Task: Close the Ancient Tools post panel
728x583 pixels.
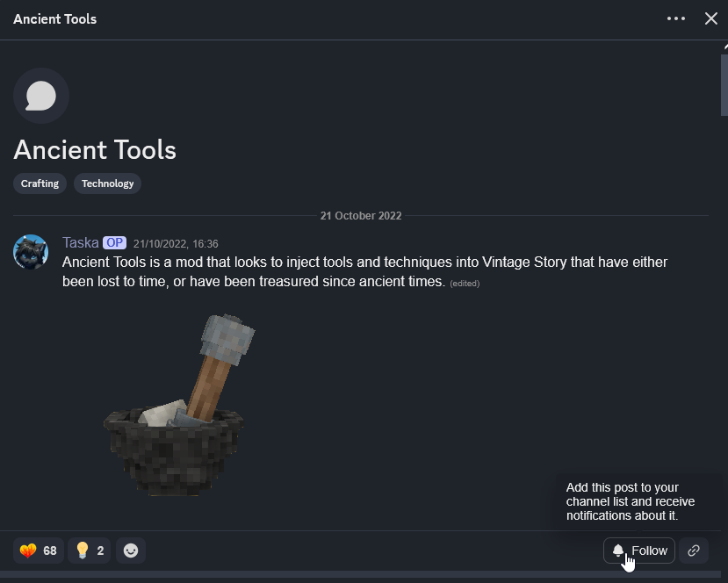Action: point(710,18)
